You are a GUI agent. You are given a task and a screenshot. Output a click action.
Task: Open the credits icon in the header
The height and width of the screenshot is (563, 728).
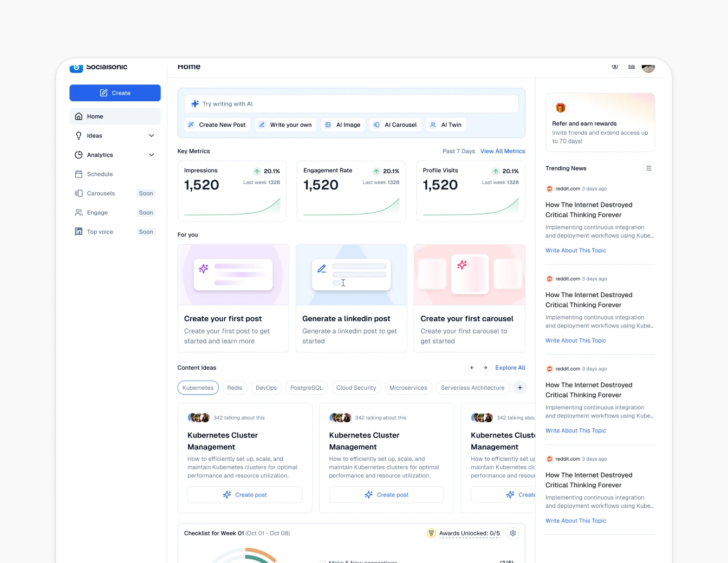point(615,67)
